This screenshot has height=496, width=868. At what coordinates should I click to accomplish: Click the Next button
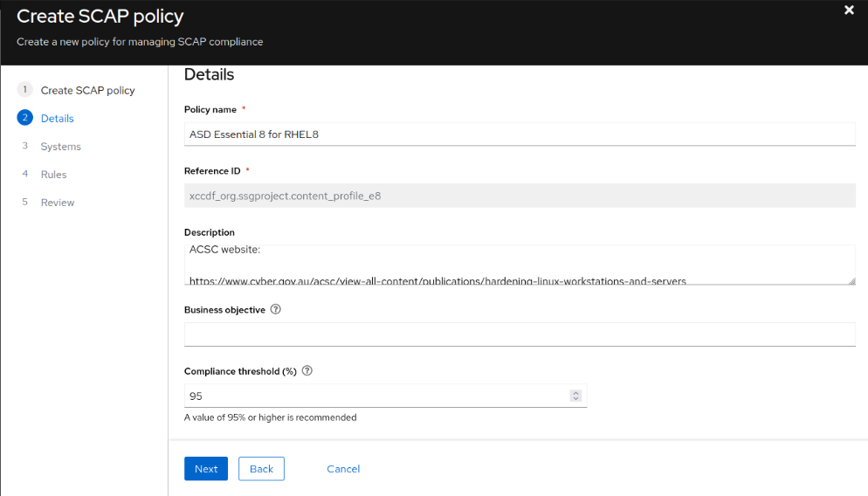point(206,469)
